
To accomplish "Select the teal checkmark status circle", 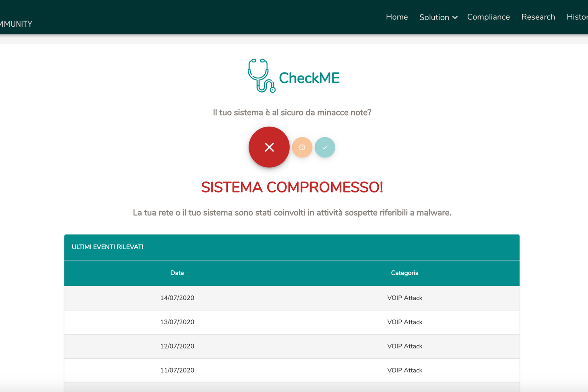I will click(325, 147).
